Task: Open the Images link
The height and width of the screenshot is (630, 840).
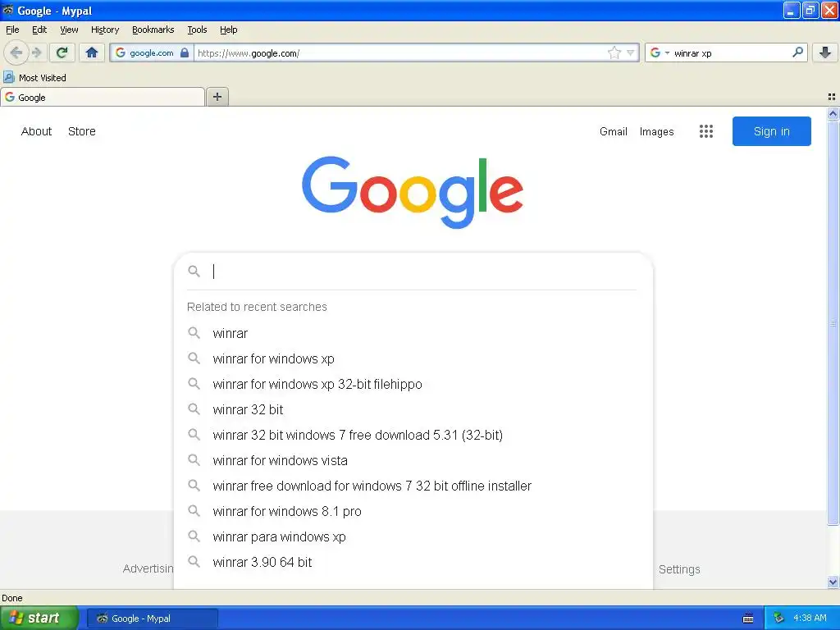Action: [x=656, y=131]
